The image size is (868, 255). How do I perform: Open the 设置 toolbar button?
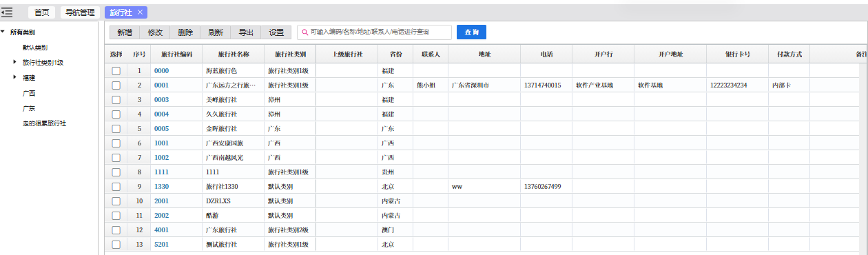276,32
